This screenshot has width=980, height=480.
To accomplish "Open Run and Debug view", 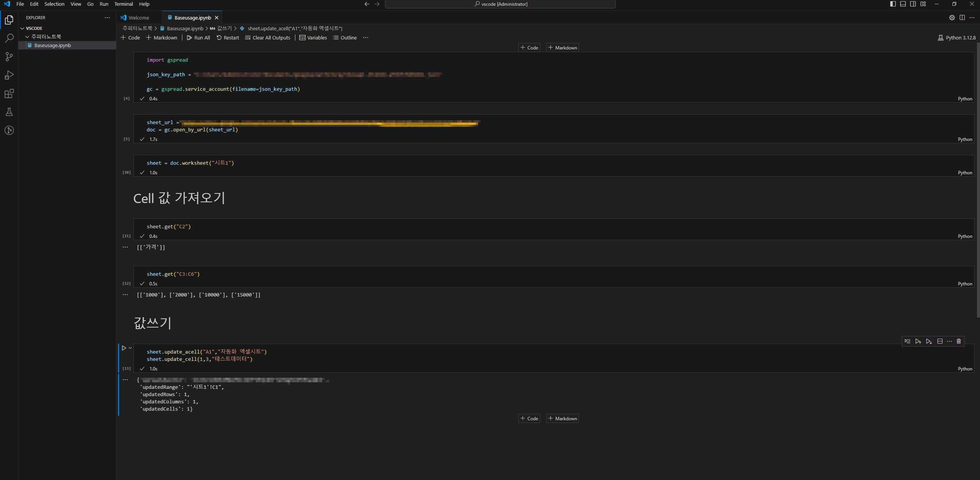I will (x=9, y=75).
